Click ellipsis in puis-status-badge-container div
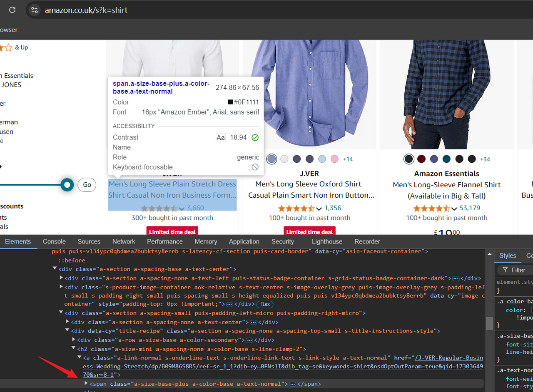 456,278
